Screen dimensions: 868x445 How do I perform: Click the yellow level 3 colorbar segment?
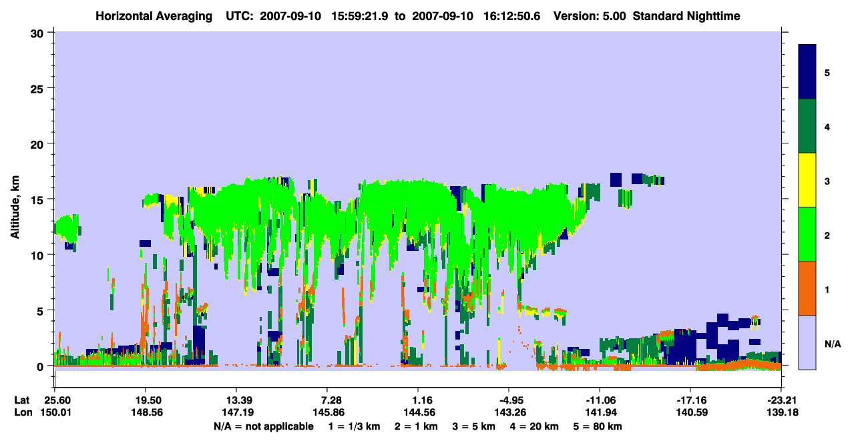point(807,180)
